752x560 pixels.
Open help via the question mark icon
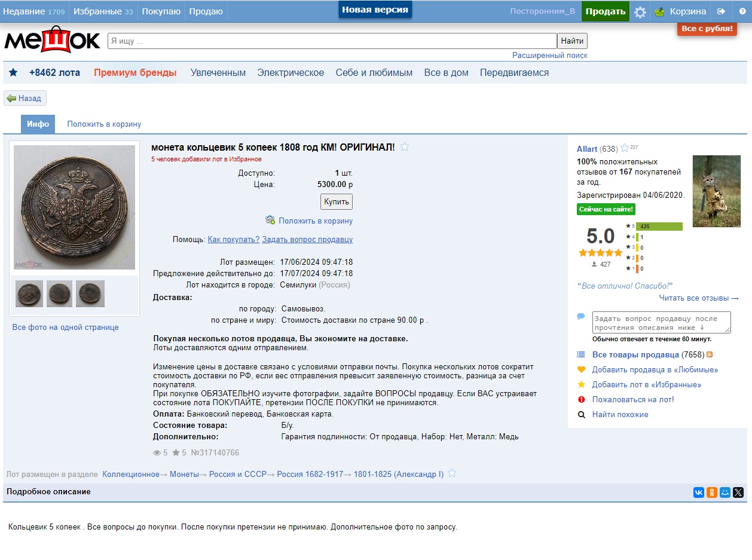pos(742,11)
